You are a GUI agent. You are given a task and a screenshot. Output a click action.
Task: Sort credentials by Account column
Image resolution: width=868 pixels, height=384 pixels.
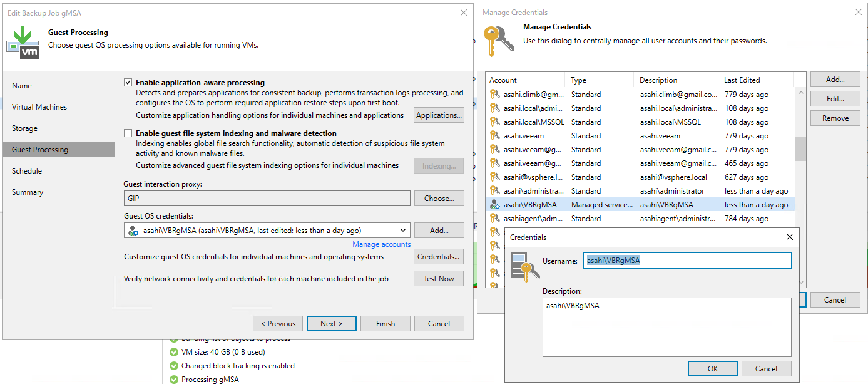(525, 80)
